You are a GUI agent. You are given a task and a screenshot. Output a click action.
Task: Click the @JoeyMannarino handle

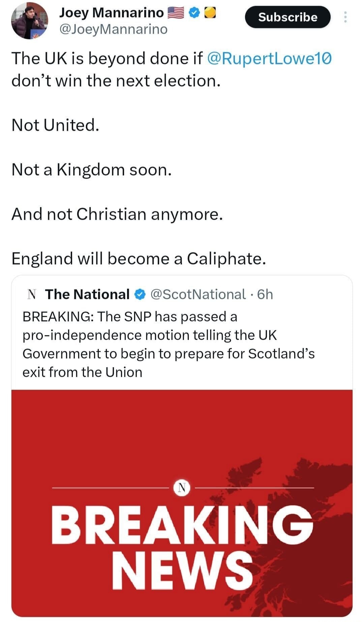112,30
